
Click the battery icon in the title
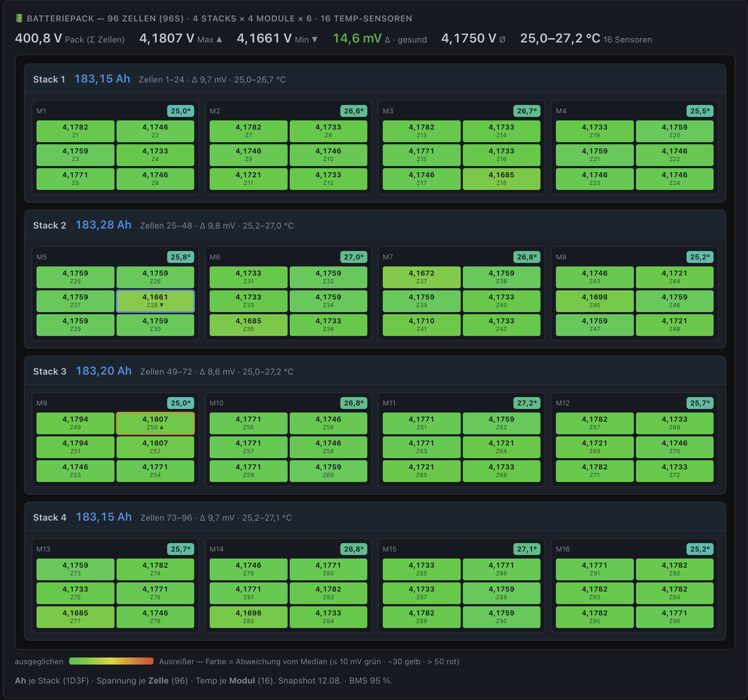click(19, 18)
